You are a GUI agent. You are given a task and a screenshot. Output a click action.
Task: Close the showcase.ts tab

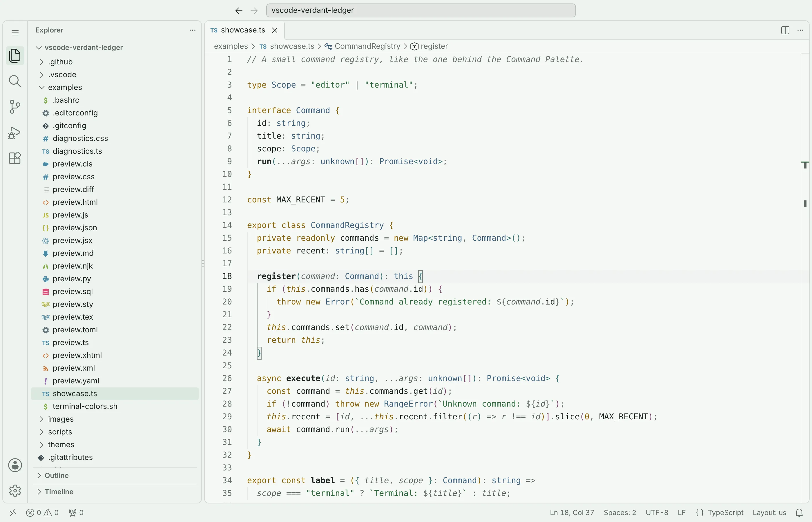point(275,30)
